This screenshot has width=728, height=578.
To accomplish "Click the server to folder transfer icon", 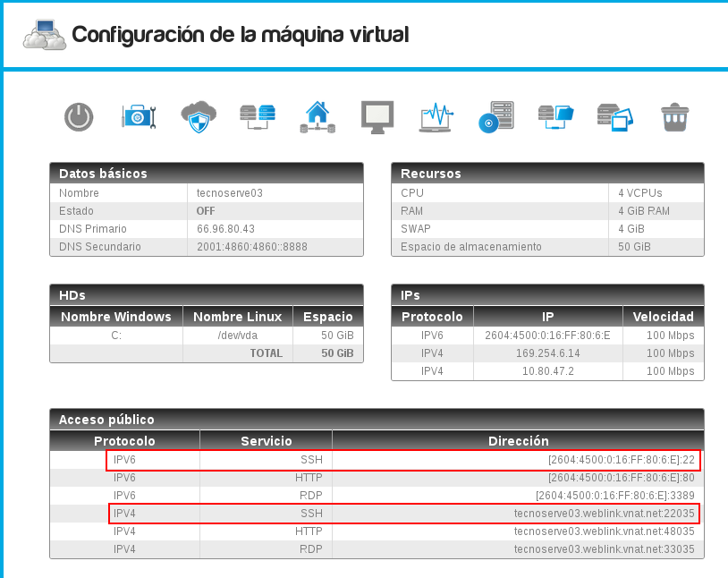I will pos(555,117).
